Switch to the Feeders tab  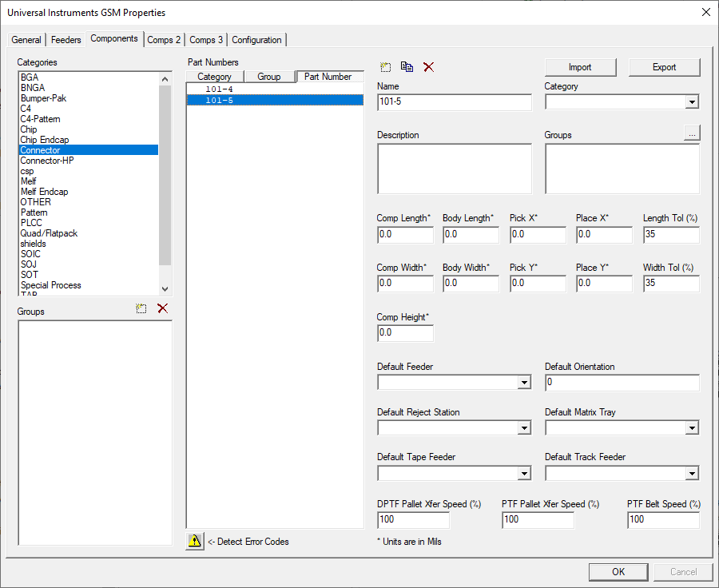tap(66, 39)
